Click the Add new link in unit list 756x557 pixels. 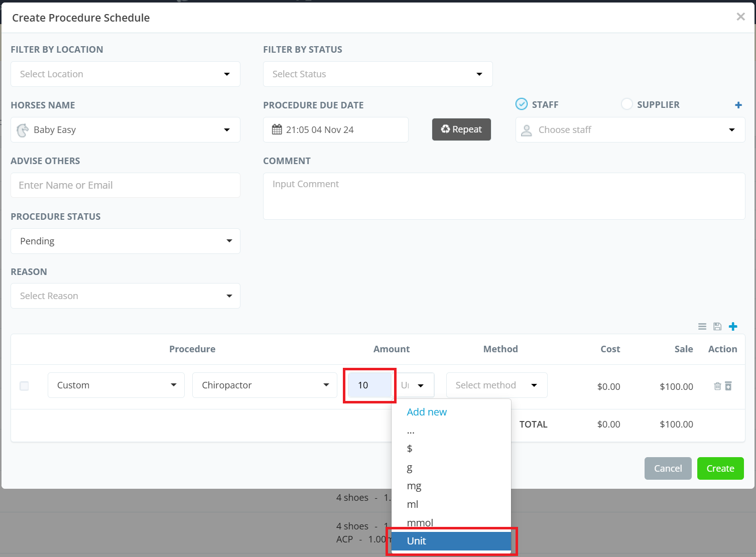(427, 412)
